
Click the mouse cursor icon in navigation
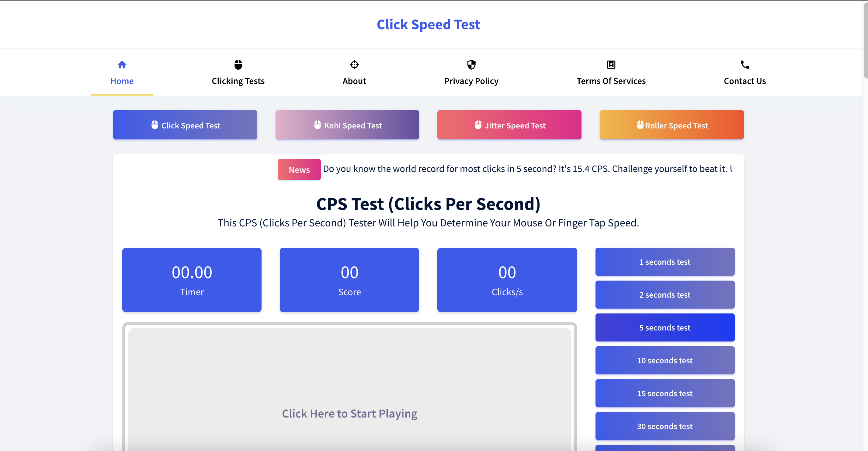click(238, 64)
